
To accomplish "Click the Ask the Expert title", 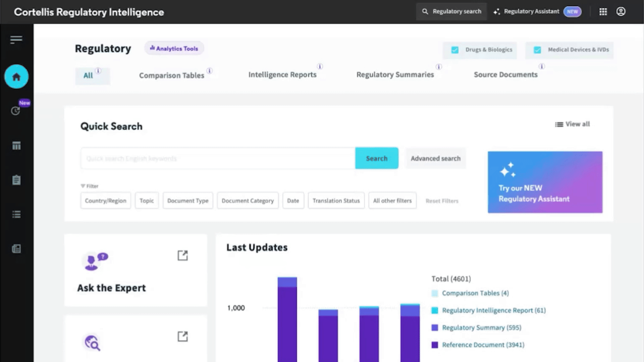I will [111, 288].
